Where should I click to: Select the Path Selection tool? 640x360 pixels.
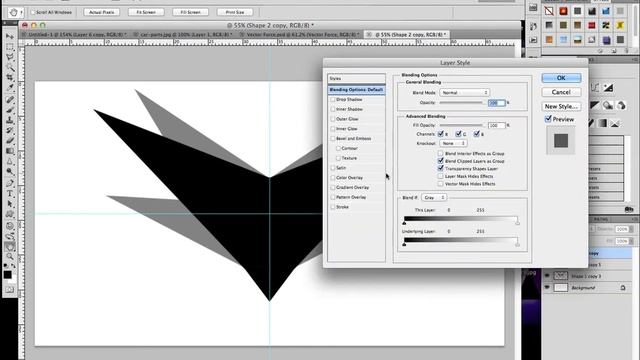[10, 204]
